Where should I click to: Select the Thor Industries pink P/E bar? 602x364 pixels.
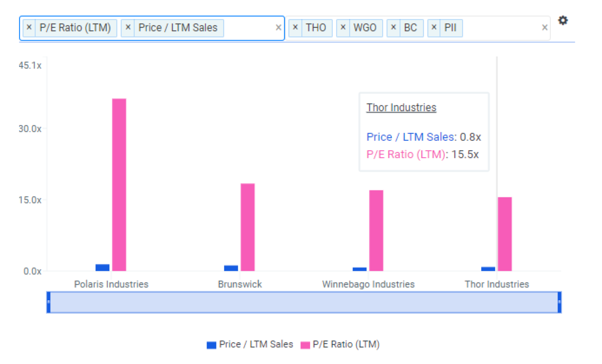505,234
